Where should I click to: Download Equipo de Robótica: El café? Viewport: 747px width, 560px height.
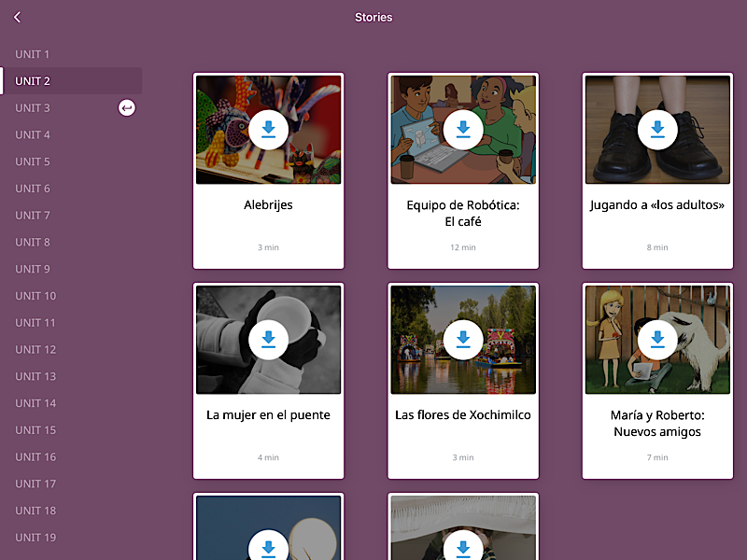click(x=463, y=130)
